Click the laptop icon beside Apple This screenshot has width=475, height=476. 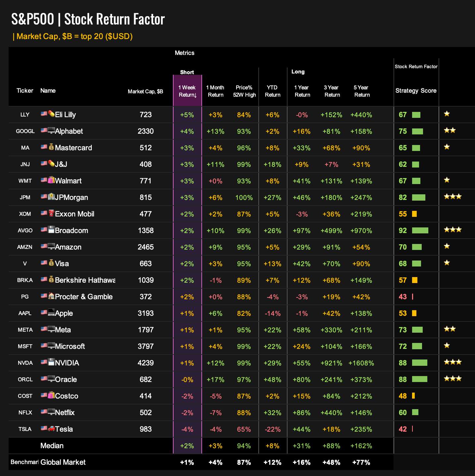click(51, 312)
